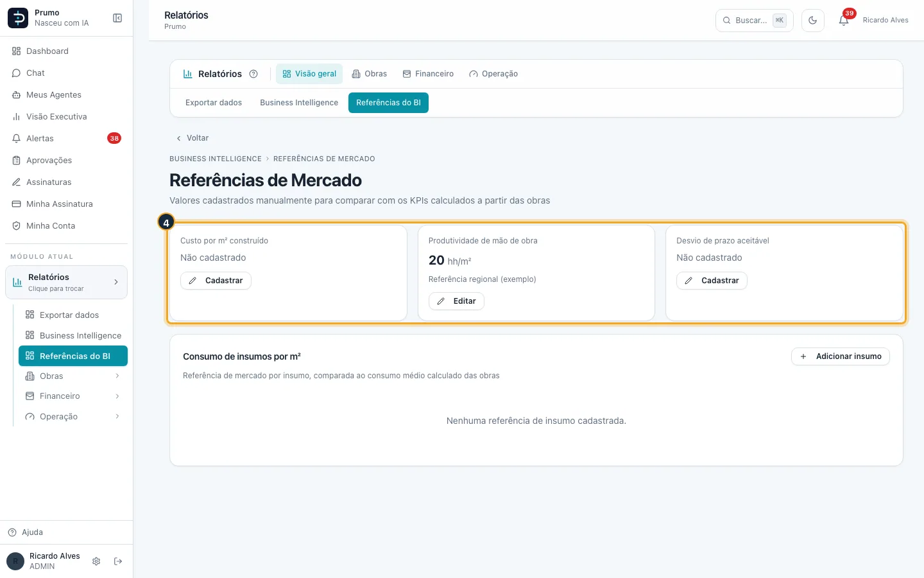Screen dimensions: 924x578
Task: Open Ricardo Alves profile in top bar
Action: pyautogui.click(x=886, y=21)
